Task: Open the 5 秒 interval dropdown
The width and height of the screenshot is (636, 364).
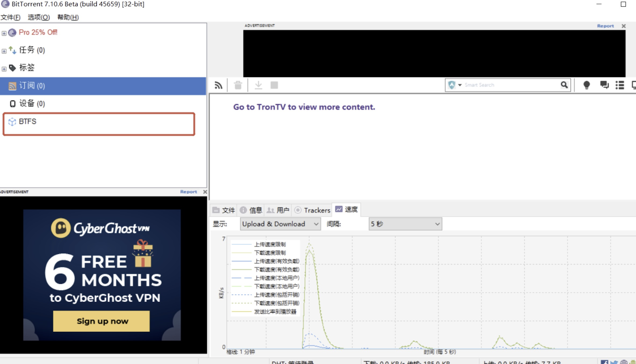Action: tap(405, 224)
